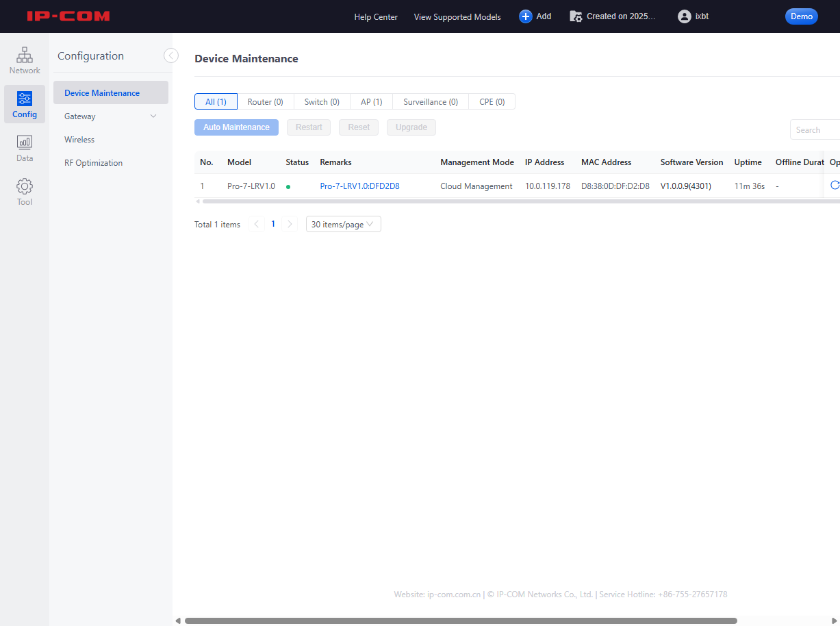Go to next page arrow

[x=290, y=224]
